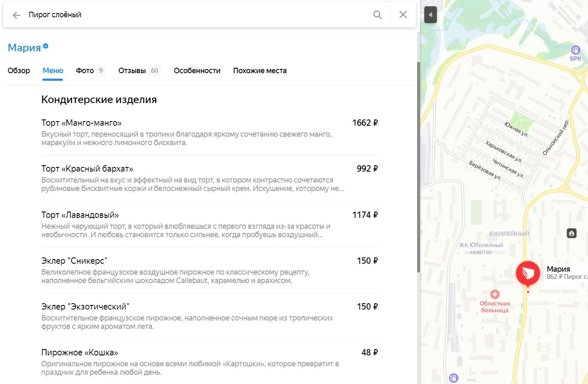Select Эклер "Сникерс" menu item

click(210, 270)
